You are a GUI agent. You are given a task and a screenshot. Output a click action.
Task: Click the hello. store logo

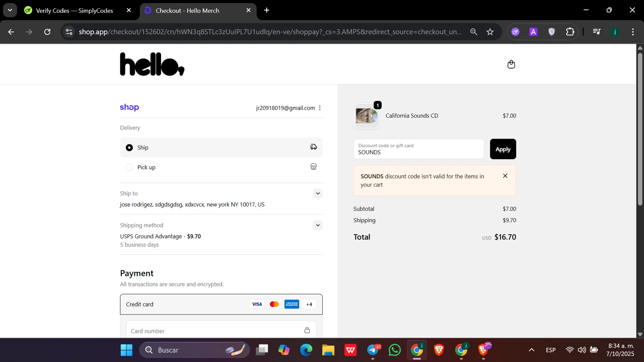tap(152, 64)
